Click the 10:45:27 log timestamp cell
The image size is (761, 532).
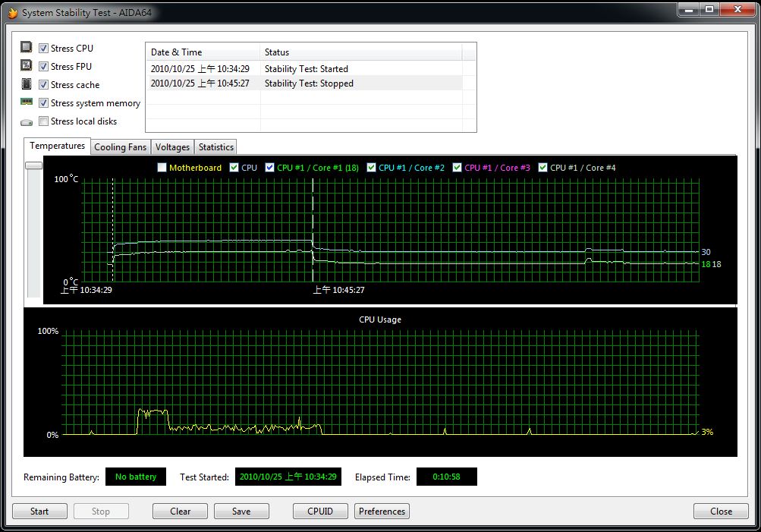[200, 83]
